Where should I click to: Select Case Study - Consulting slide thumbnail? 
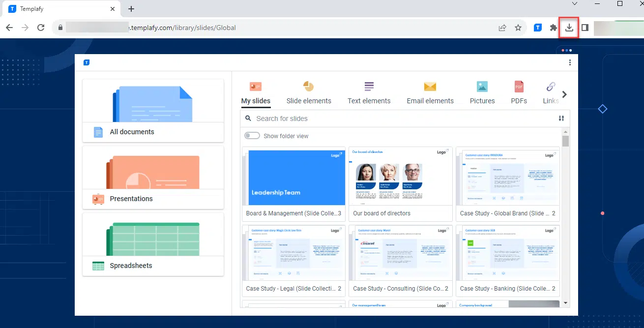coord(401,260)
